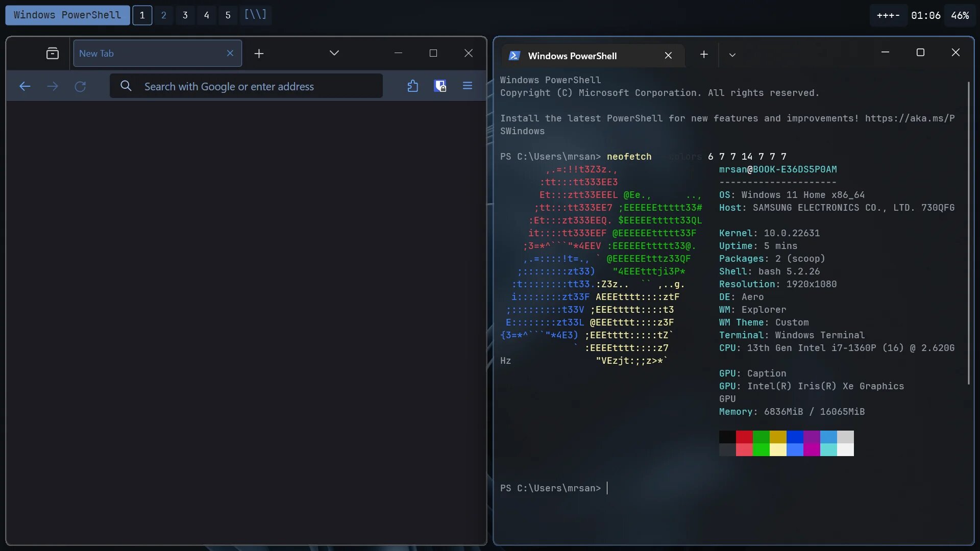Minimize the browser window

[399, 53]
